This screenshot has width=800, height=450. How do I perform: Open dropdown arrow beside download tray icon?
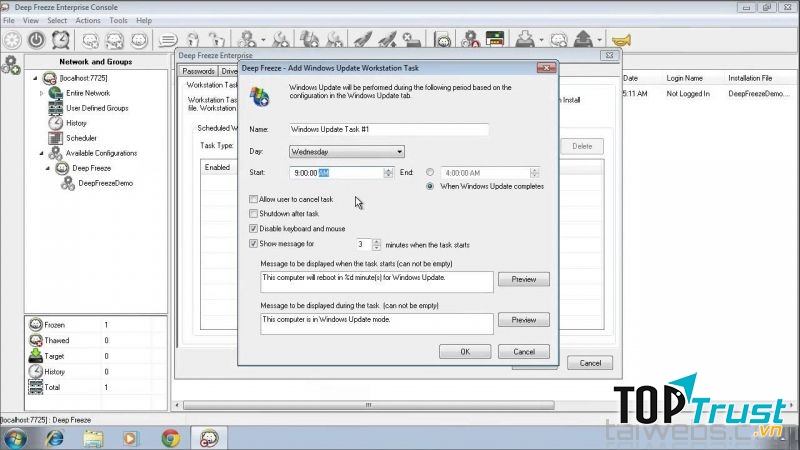[541, 40]
